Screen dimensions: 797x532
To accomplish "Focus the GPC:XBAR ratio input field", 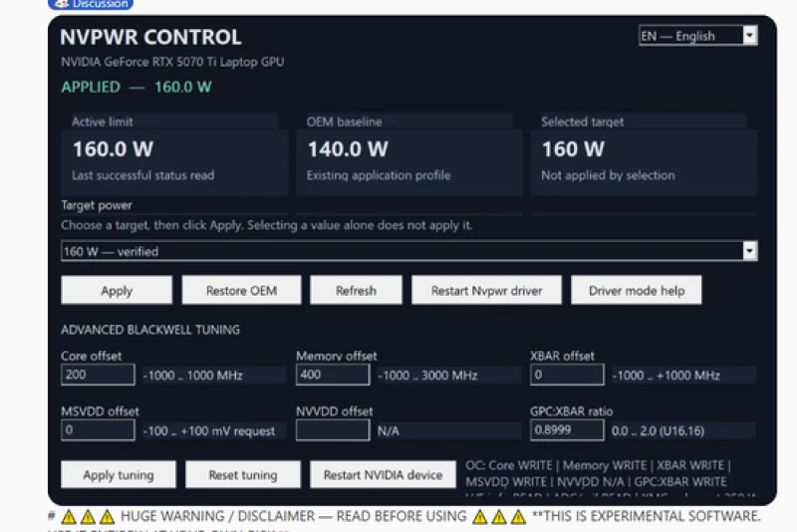I will [567, 429].
